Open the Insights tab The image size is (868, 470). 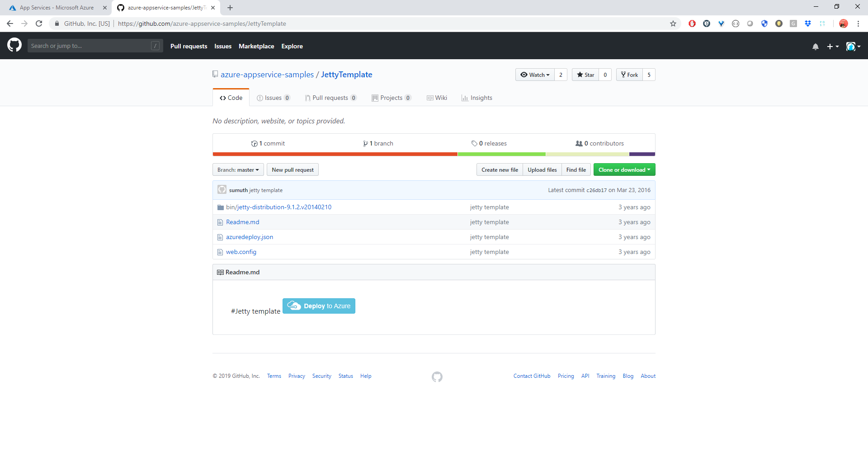click(477, 98)
